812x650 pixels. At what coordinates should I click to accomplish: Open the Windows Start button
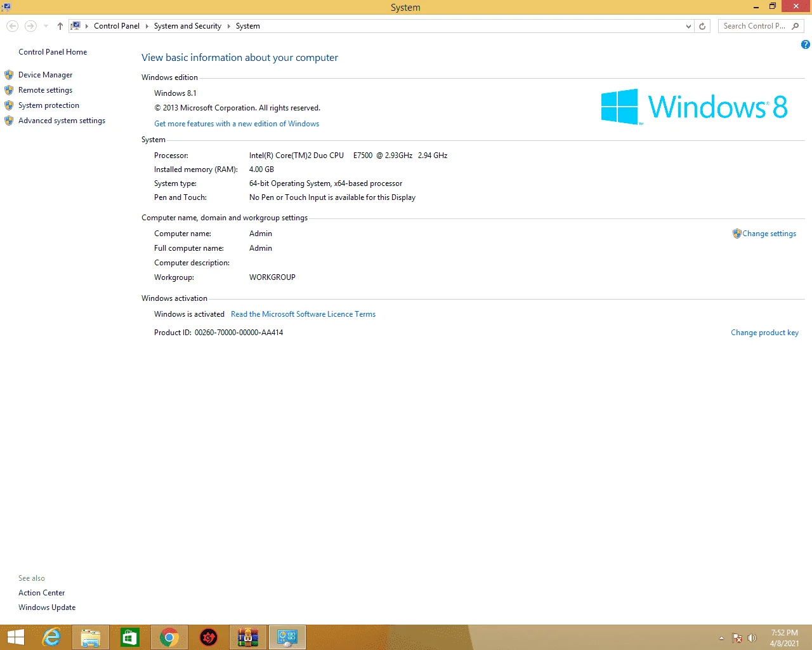coord(15,637)
